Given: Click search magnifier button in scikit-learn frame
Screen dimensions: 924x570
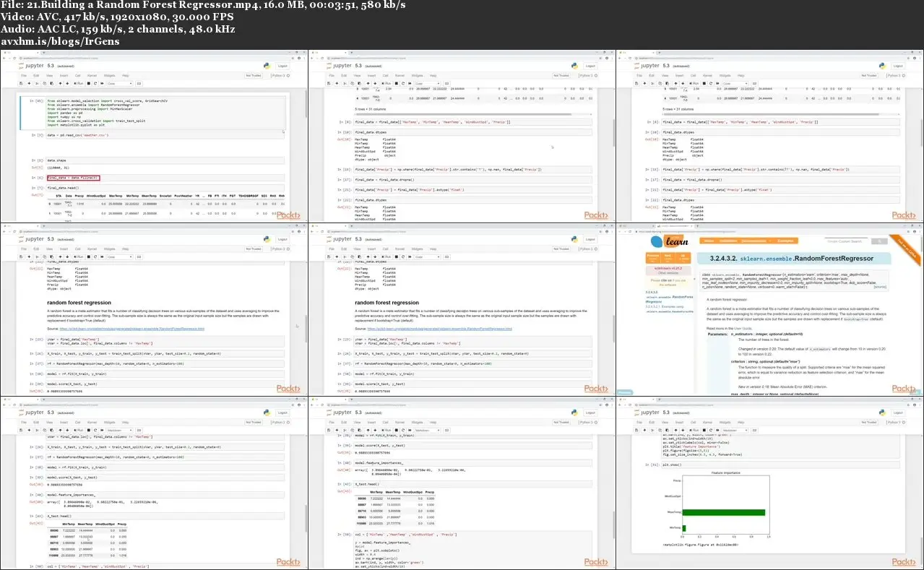Looking at the screenshot, I should [x=879, y=241].
